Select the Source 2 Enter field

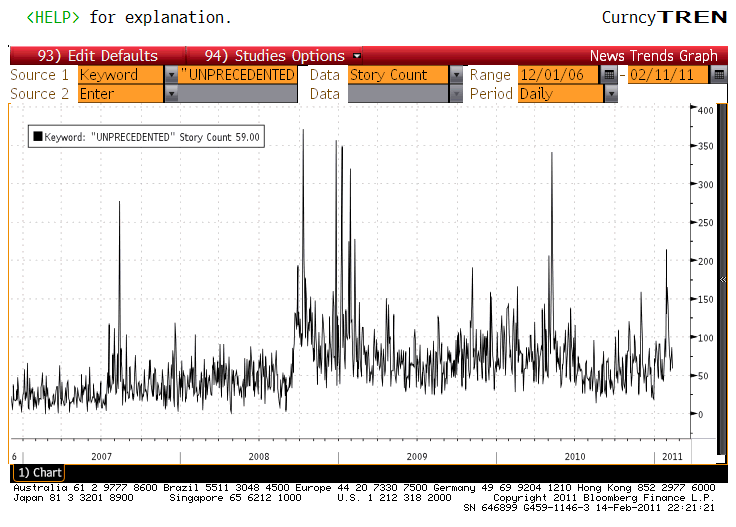121,94
